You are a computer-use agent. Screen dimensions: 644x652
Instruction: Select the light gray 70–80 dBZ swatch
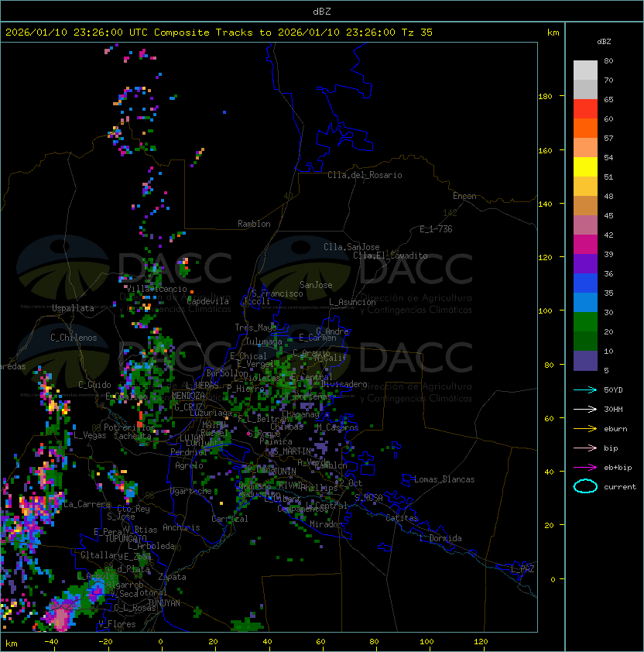585,70
